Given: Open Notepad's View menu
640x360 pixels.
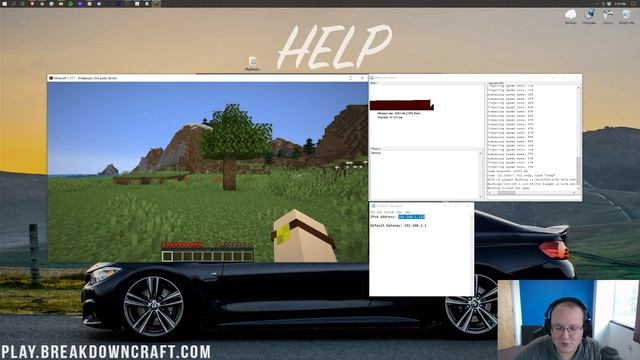Looking at the screenshot, I should pyautogui.click(x=400, y=212).
